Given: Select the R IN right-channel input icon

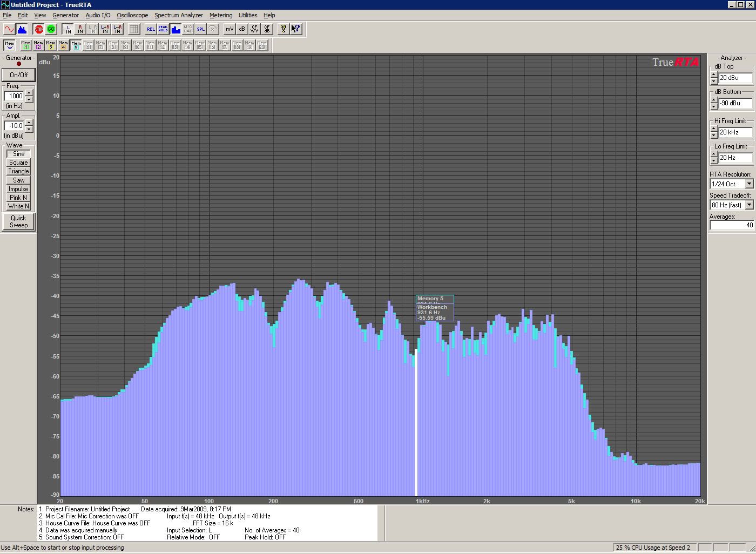Looking at the screenshot, I should pos(80,29).
